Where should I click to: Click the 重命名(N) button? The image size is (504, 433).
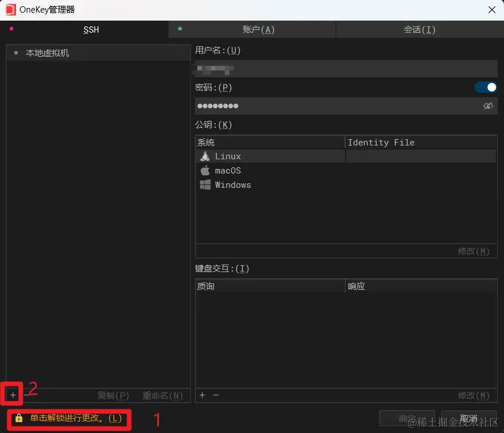(x=162, y=395)
